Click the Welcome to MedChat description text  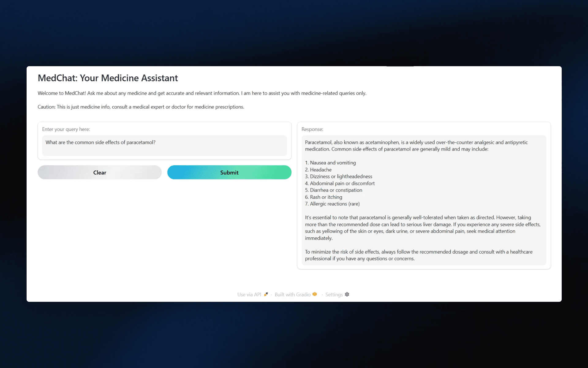pyautogui.click(x=202, y=93)
